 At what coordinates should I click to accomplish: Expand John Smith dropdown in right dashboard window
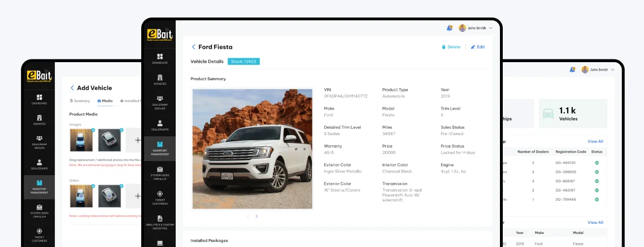[612, 70]
